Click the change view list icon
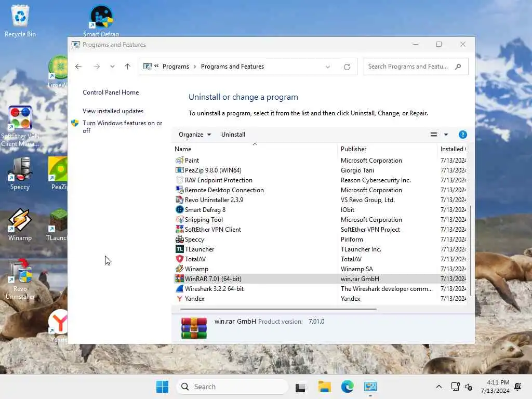The height and width of the screenshot is (399, 532). click(x=434, y=135)
